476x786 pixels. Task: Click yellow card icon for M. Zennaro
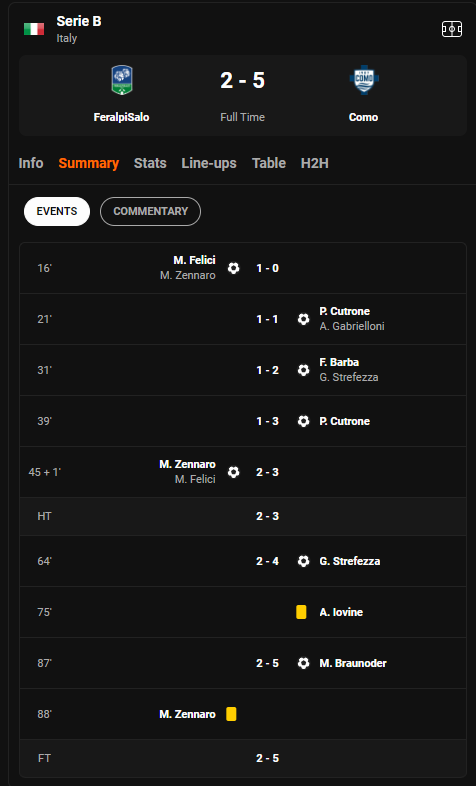coord(231,714)
